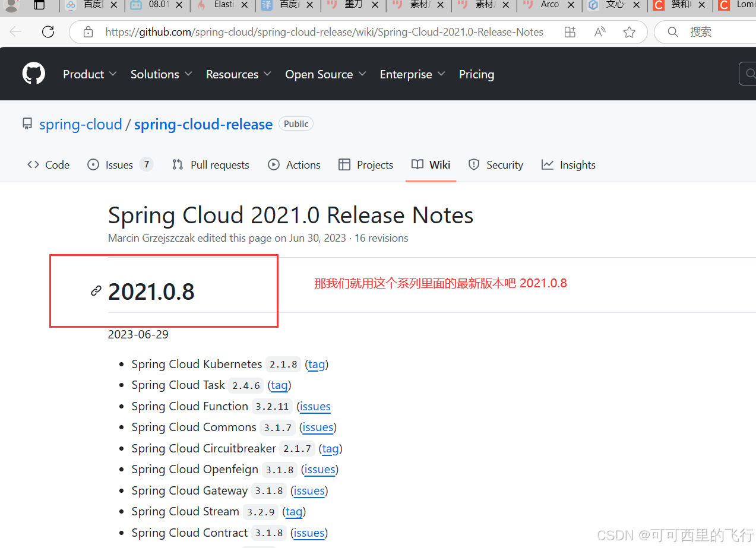Open the Projects tab

coord(366,165)
